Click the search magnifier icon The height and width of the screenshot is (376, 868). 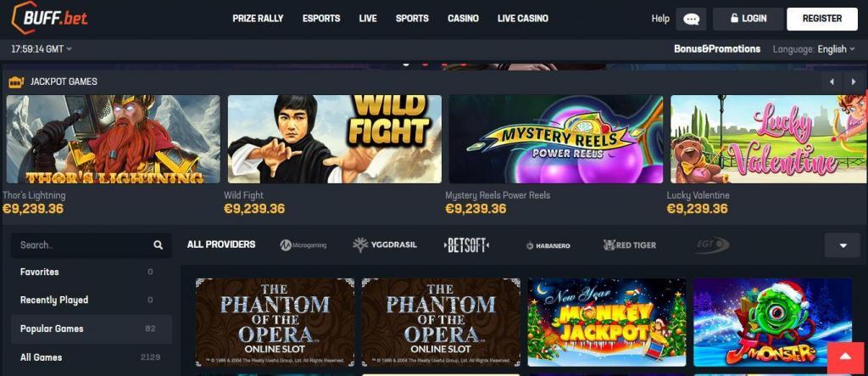coord(159,245)
